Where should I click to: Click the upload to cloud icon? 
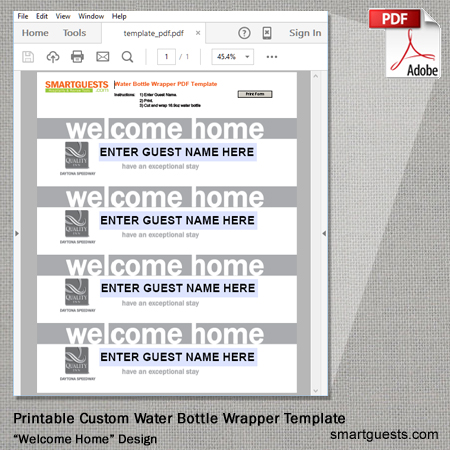(x=53, y=57)
